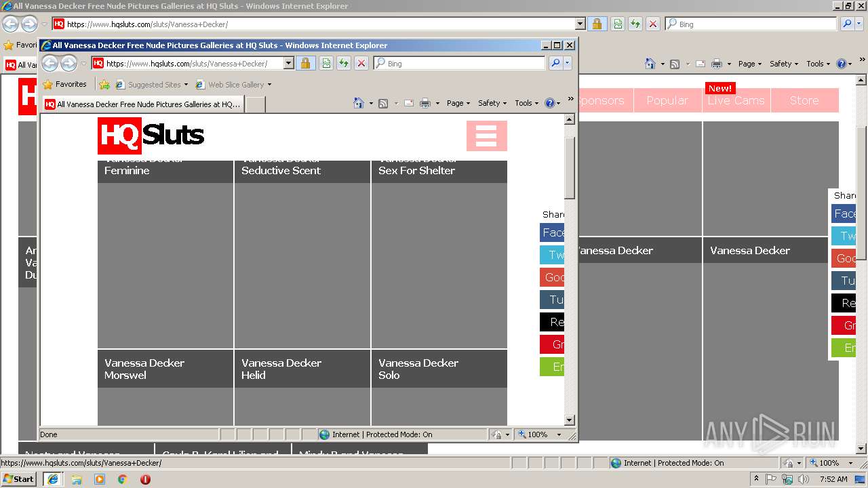Image resolution: width=868 pixels, height=488 pixels.
Task: Click the security lock icon in the front window
Action: tap(305, 63)
